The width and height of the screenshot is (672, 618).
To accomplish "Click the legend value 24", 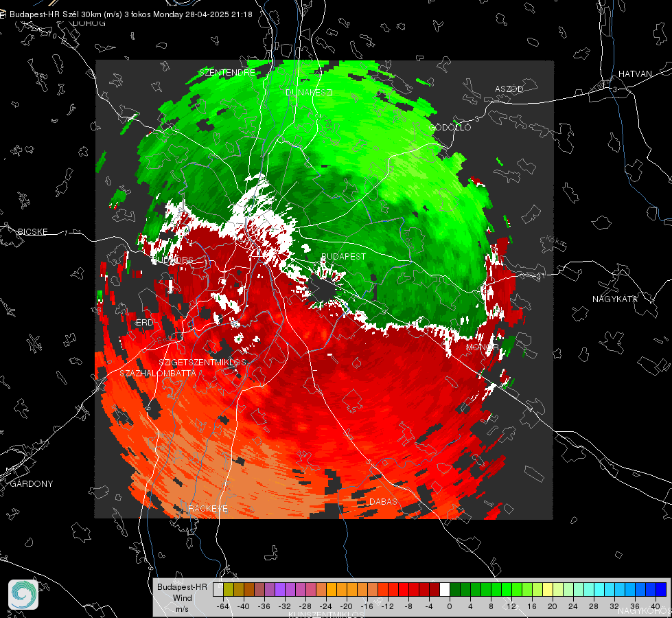I will (x=573, y=607).
